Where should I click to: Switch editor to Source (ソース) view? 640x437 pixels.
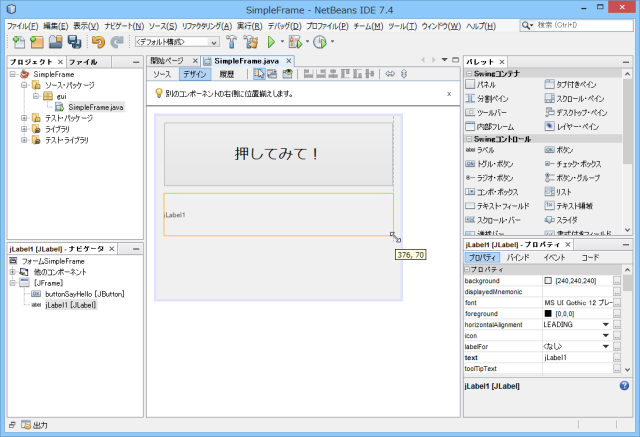(x=162, y=74)
